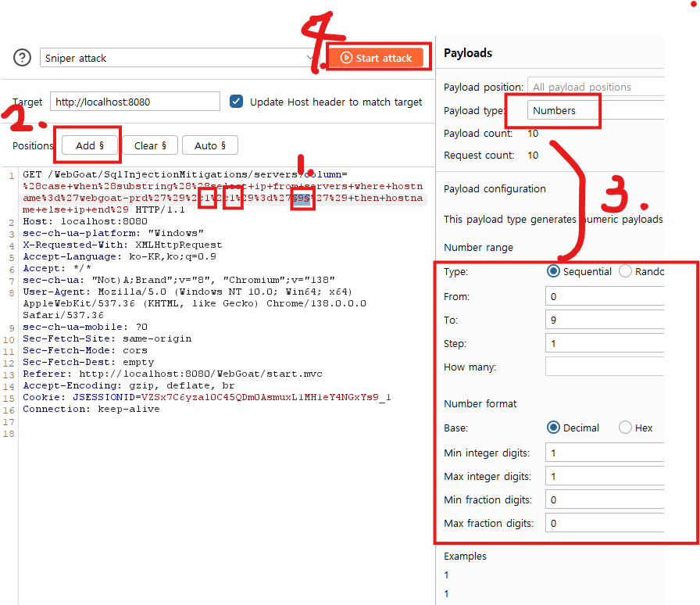
Task: Click the How many field
Action: pyautogui.click(x=604, y=367)
